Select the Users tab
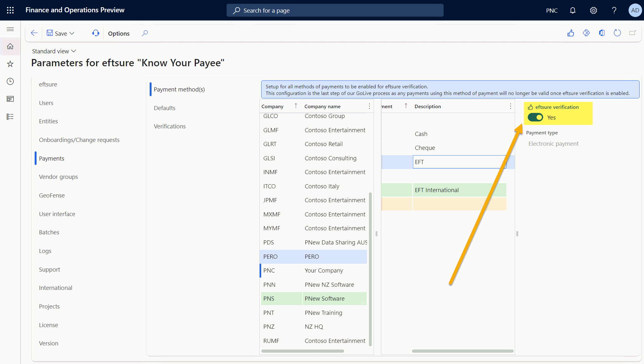The height and width of the screenshot is (364, 644). click(x=46, y=103)
